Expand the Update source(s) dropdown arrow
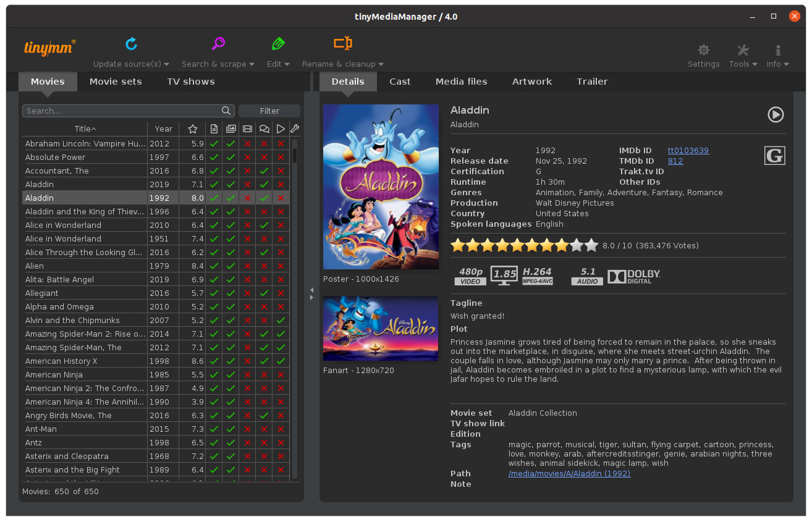This screenshot has height=522, width=812. click(x=167, y=64)
